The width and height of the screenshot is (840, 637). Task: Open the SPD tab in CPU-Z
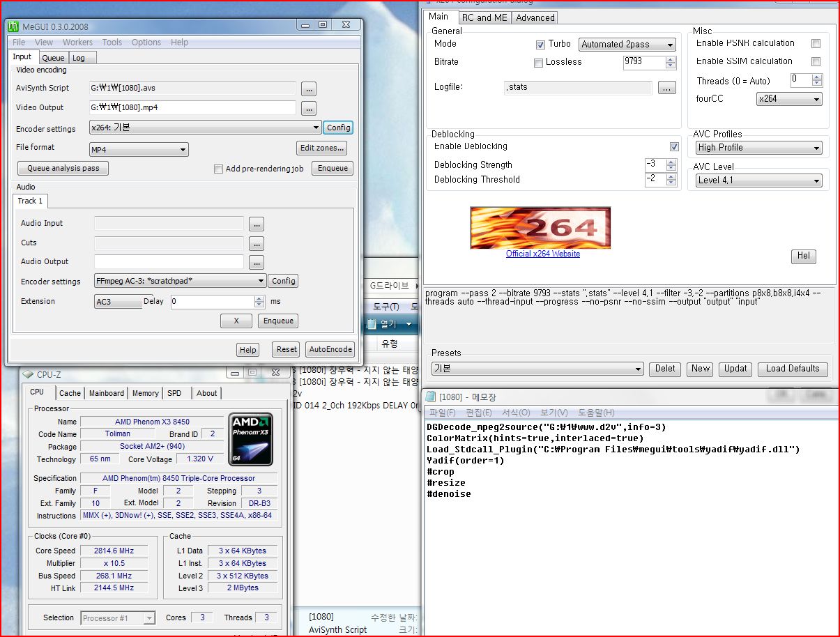pos(174,393)
